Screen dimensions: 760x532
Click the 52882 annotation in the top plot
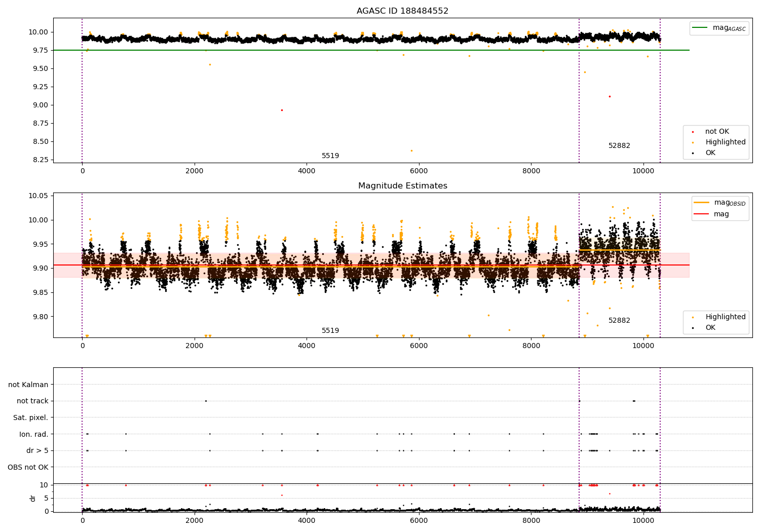tap(619, 146)
